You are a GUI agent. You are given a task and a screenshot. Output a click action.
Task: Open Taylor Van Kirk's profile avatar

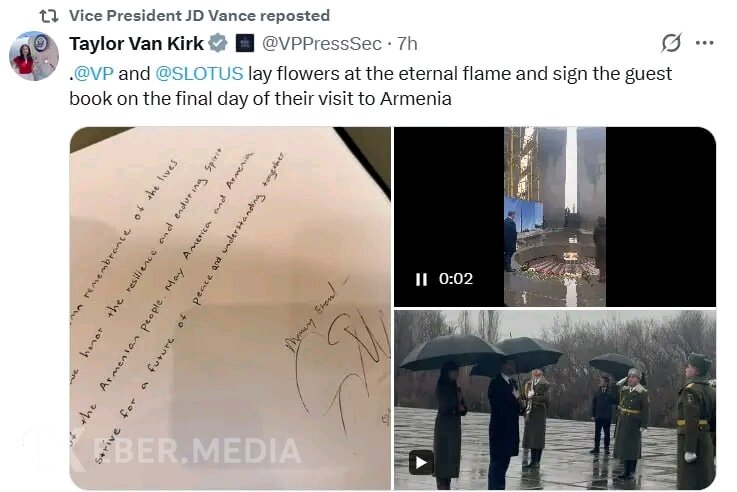click(34, 56)
